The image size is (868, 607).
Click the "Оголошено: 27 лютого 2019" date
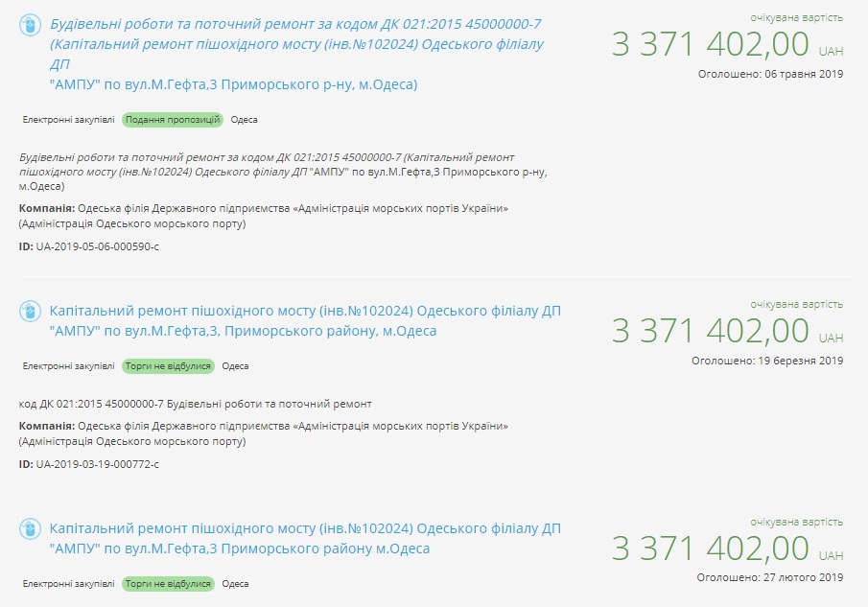pyautogui.click(x=769, y=578)
